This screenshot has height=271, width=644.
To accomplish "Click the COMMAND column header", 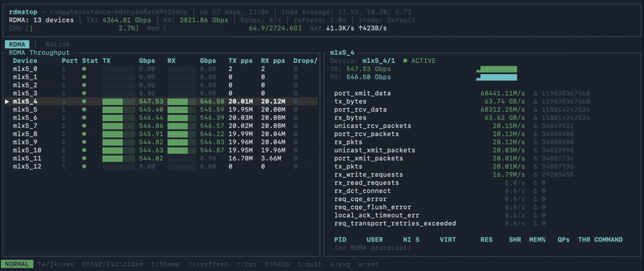I will [609, 240].
